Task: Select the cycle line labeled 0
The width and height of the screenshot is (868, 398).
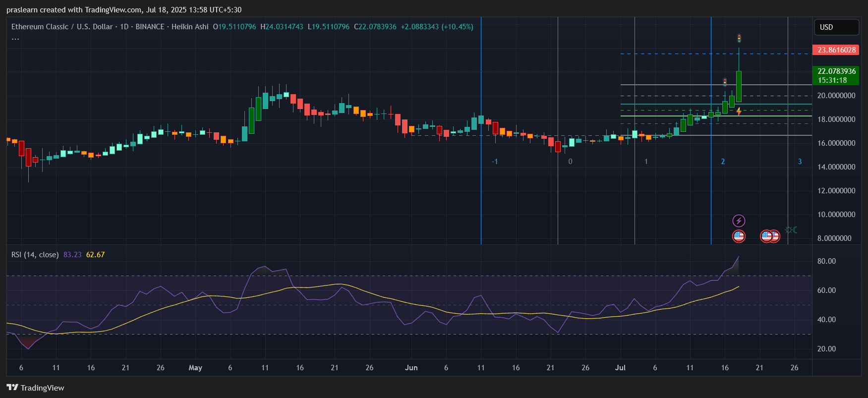Action: point(558,130)
